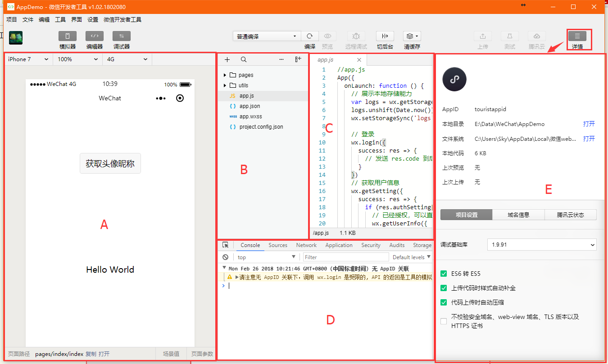Toggle the 模拟器 simulator panel button
Screen dimensions: 608x364
[x=68, y=36]
